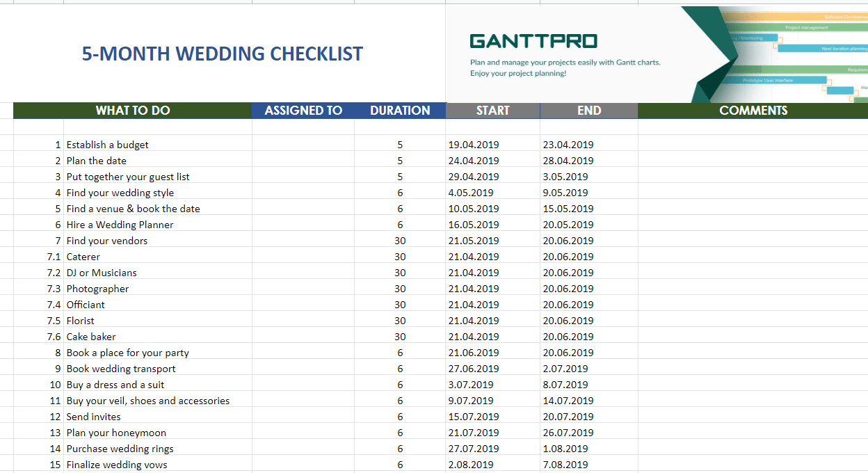This screenshot has height=473, width=868.
Task: Click start date 29.04.2019
Action: (x=493, y=177)
